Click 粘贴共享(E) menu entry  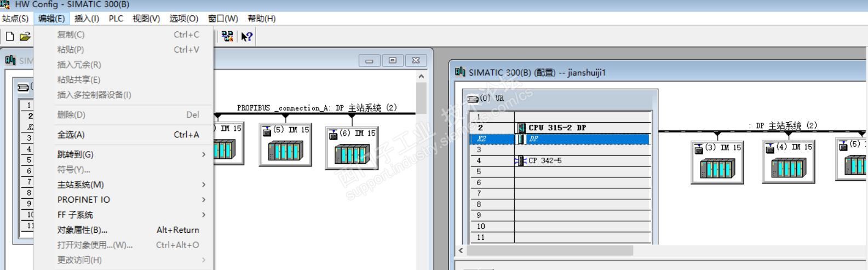124,79
